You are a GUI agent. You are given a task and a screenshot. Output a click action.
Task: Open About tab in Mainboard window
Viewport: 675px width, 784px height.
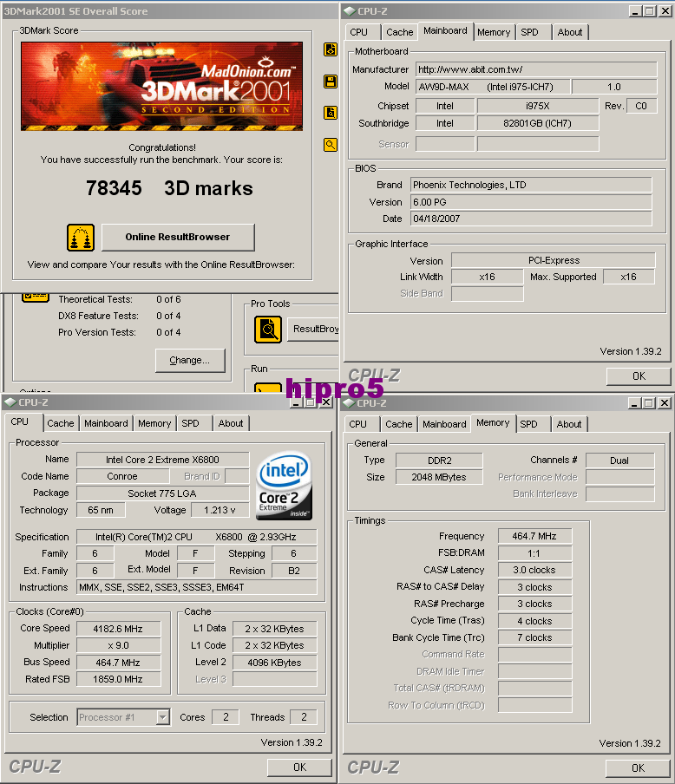pyautogui.click(x=570, y=32)
